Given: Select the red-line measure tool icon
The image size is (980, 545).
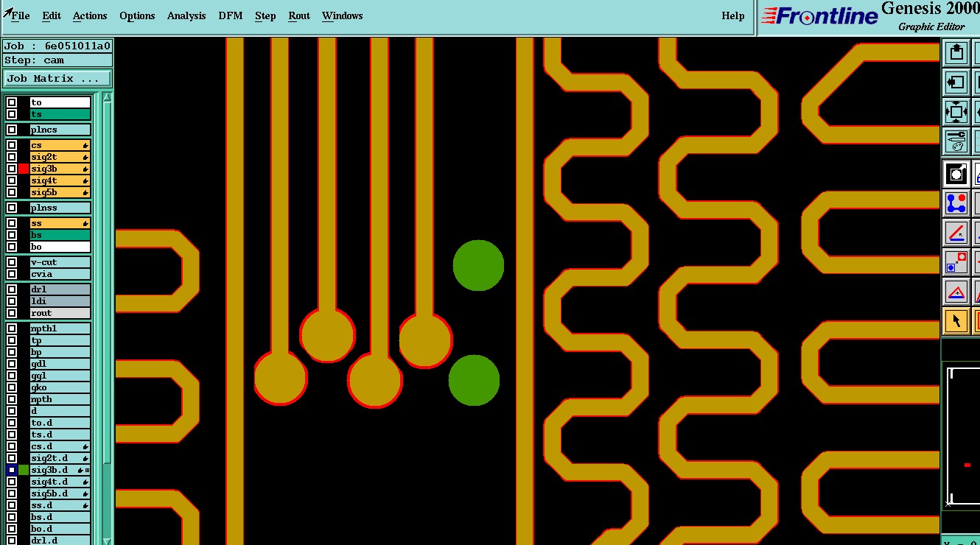Looking at the screenshot, I should tap(956, 233).
